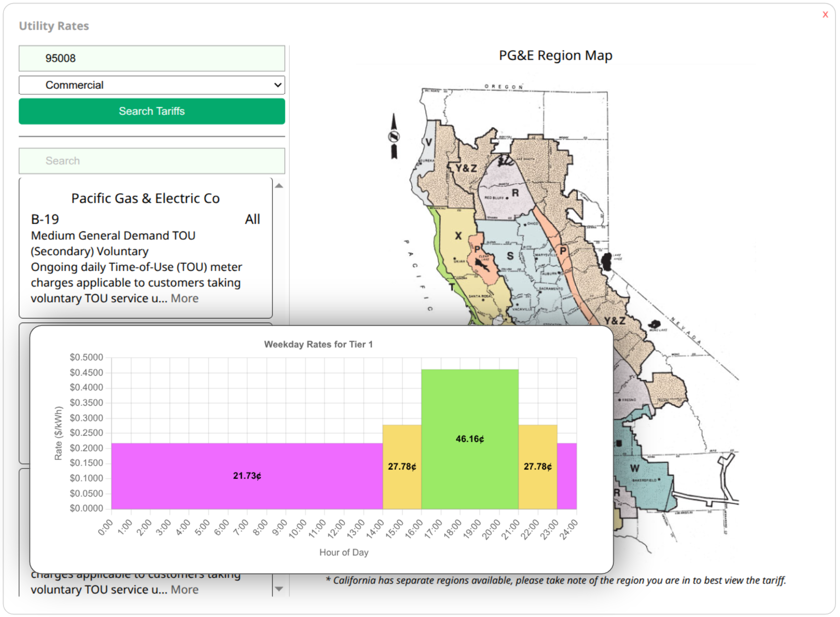Screen dimensions: 840x617
Task: Expand the B-19 description with the top More link
Action: [x=185, y=298]
